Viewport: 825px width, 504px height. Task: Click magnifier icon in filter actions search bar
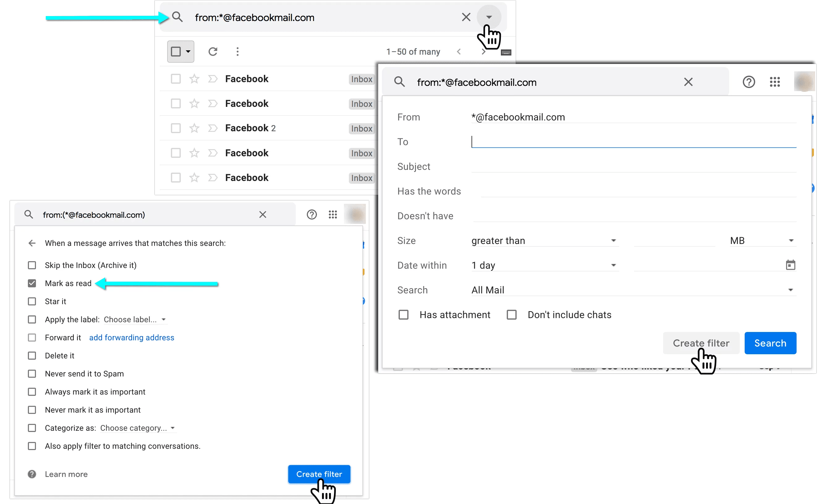(29, 215)
